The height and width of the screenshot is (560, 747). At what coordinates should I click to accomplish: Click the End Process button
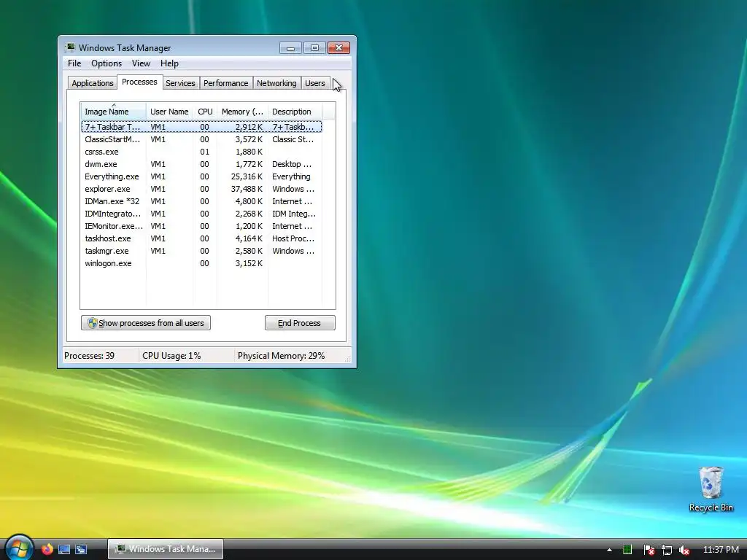point(300,323)
